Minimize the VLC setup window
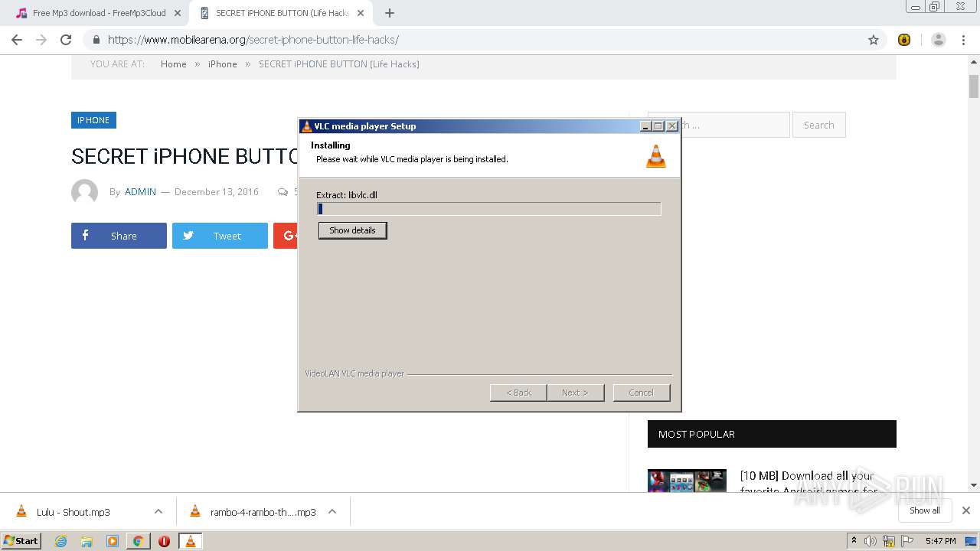980x551 pixels. [x=645, y=126]
